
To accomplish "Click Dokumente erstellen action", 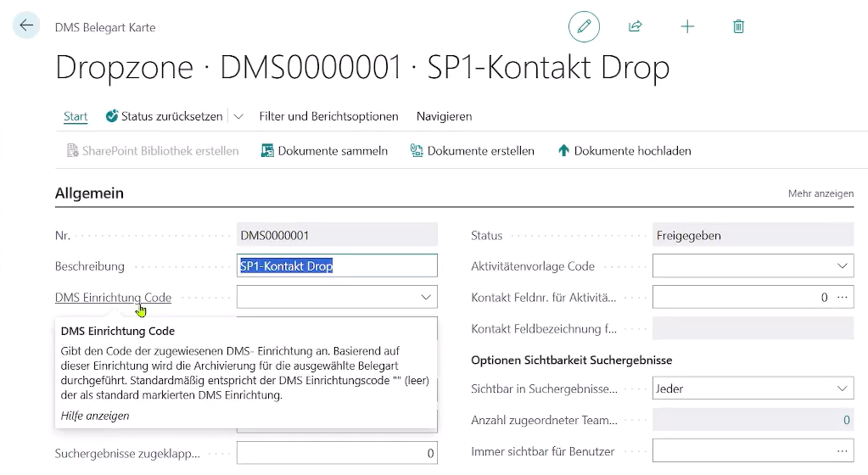I will click(x=473, y=151).
